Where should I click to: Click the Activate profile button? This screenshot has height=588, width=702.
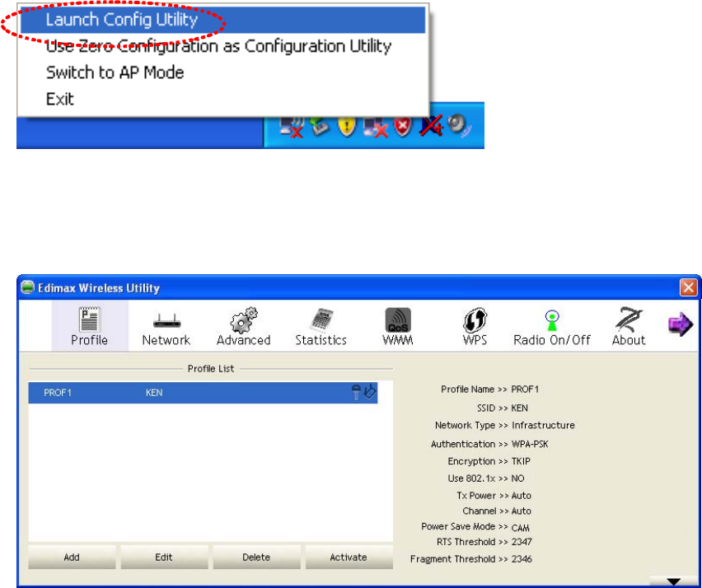pyautogui.click(x=349, y=558)
